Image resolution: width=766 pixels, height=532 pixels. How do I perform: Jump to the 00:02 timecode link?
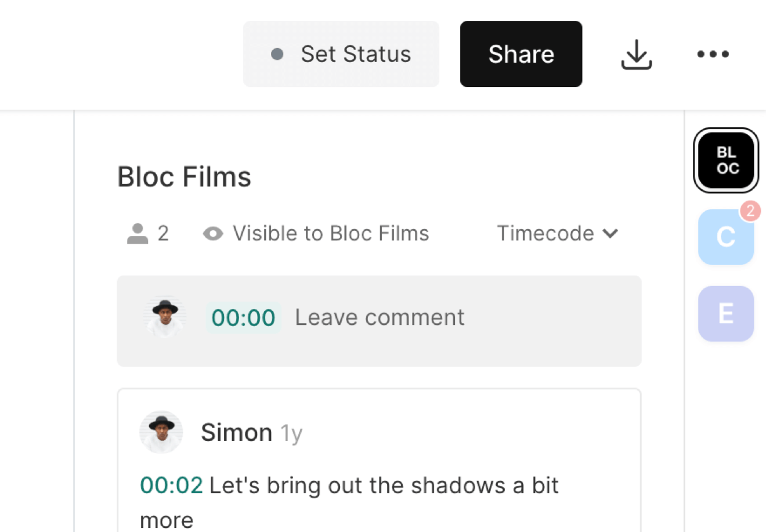[x=171, y=486]
